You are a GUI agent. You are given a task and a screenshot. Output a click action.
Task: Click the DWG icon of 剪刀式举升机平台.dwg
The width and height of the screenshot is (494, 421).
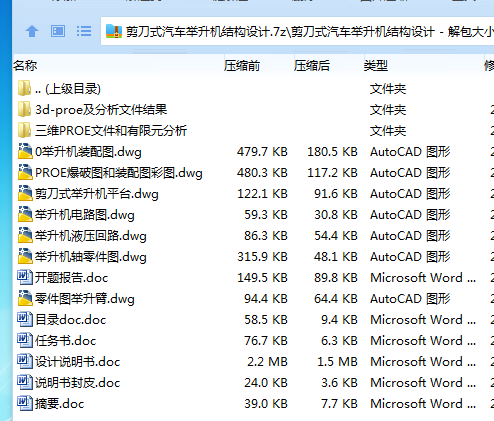click(x=25, y=193)
